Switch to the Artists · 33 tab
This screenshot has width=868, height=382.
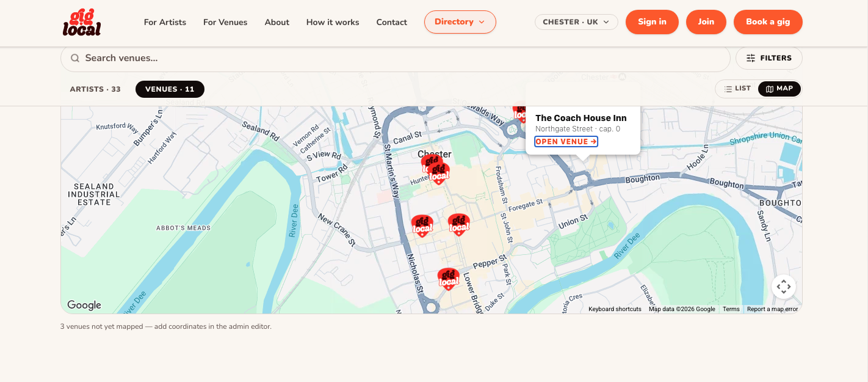point(95,89)
